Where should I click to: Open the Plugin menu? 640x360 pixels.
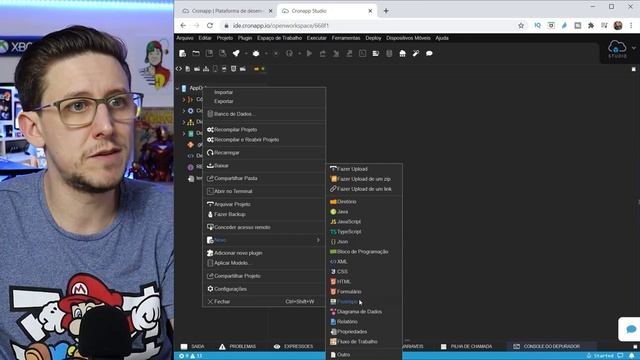click(x=245, y=38)
